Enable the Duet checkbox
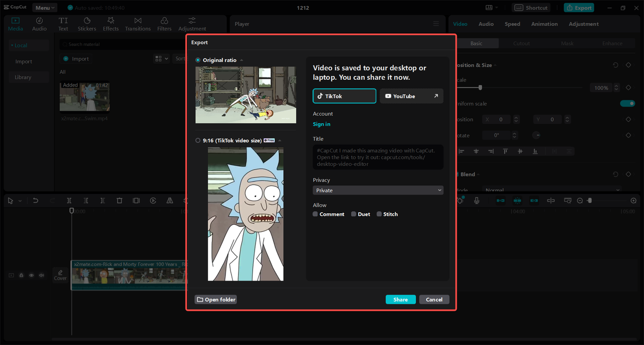 [x=354, y=214]
